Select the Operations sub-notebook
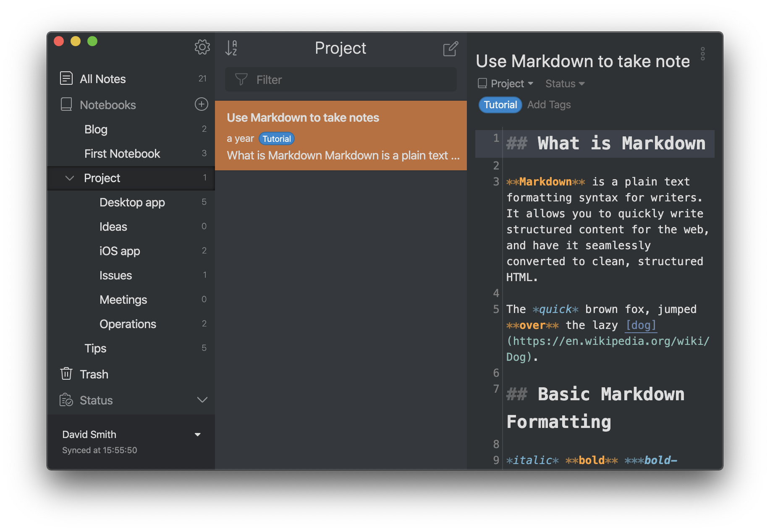Screen dimensions: 770x532 (x=128, y=324)
